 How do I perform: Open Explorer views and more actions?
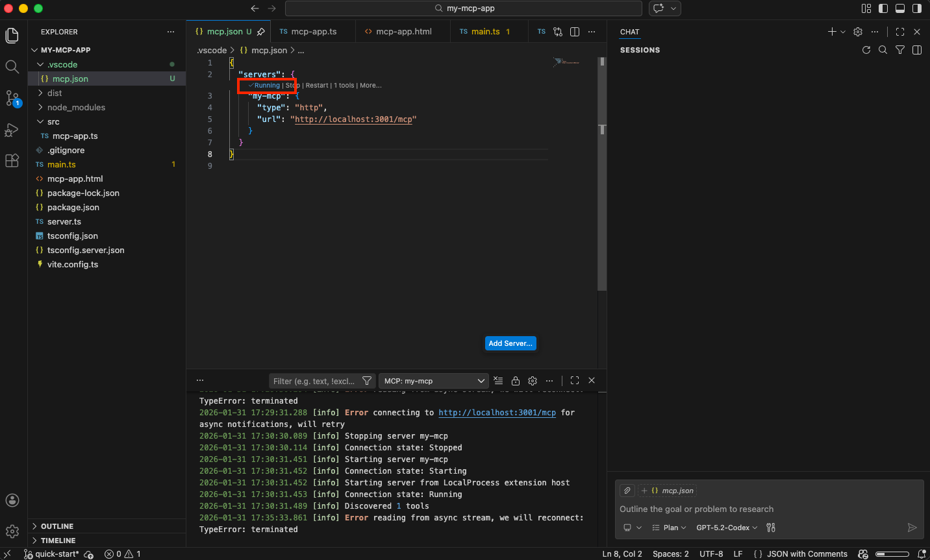pos(171,31)
